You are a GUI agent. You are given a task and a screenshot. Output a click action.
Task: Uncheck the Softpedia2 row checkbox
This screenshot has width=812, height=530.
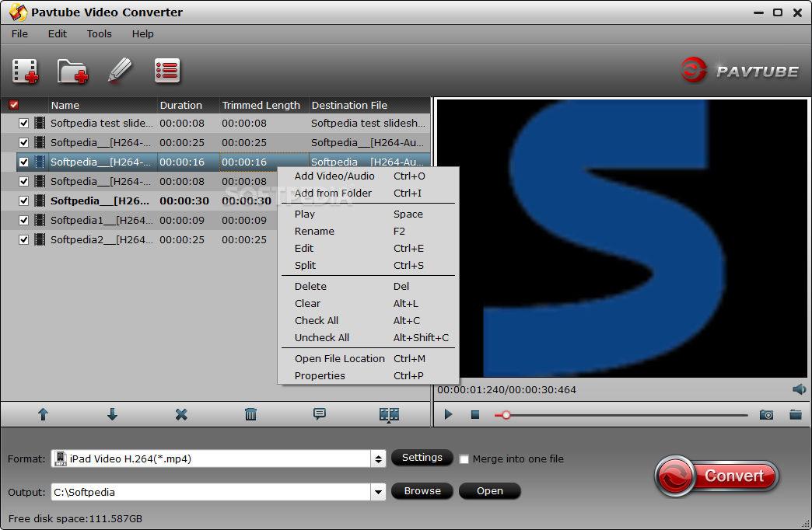23,239
